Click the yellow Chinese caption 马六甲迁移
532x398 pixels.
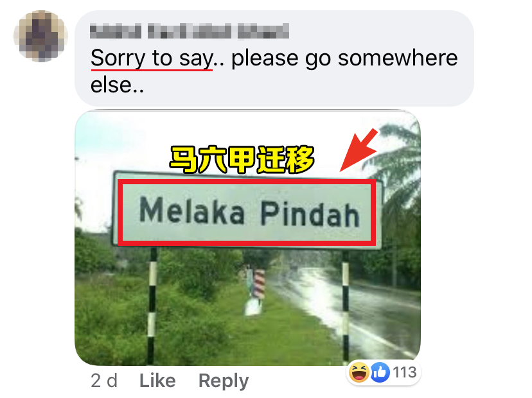click(x=242, y=159)
